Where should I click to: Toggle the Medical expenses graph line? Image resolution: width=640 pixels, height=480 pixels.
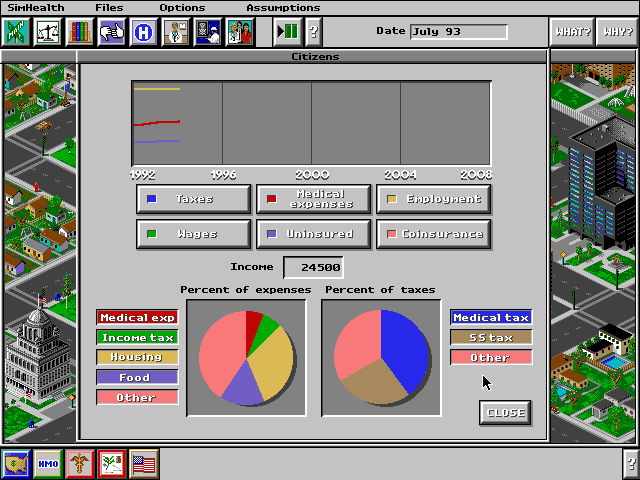[314, 199]
